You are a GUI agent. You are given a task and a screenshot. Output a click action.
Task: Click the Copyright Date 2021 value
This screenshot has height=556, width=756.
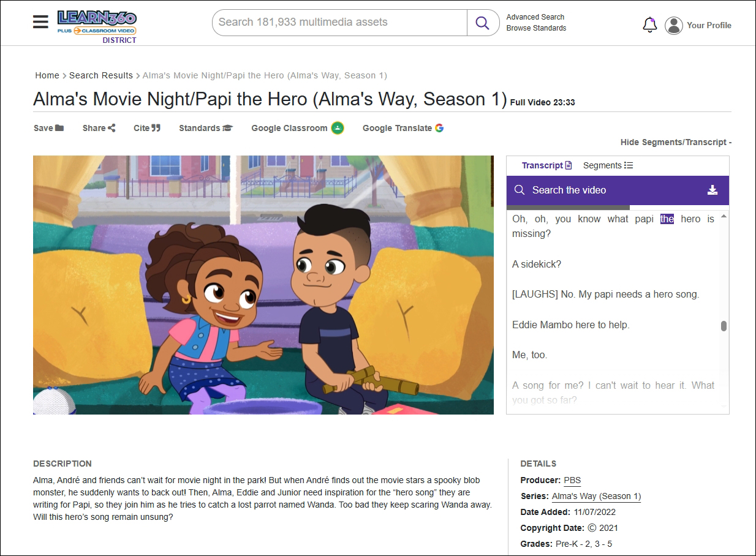[x=603, y=528]
